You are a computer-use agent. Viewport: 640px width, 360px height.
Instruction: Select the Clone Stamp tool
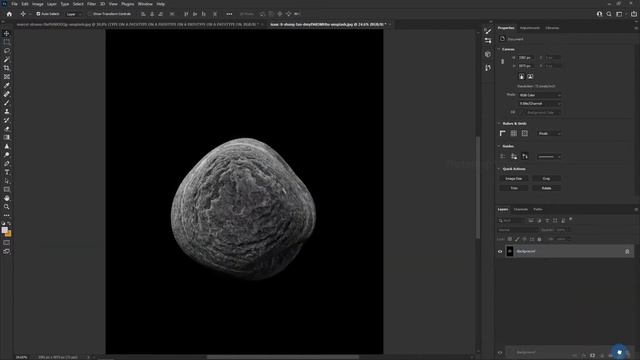pos(7,111)
